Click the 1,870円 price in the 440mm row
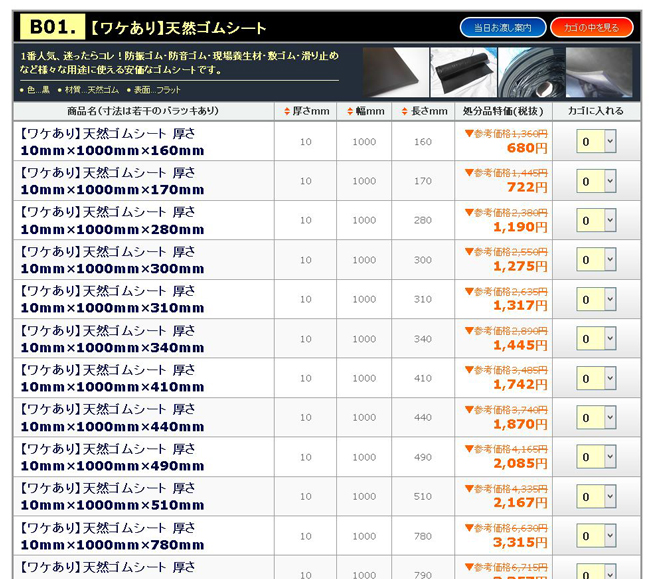This screenshot has height=579, width=650. pyautogui.click(x=519, y=424)
